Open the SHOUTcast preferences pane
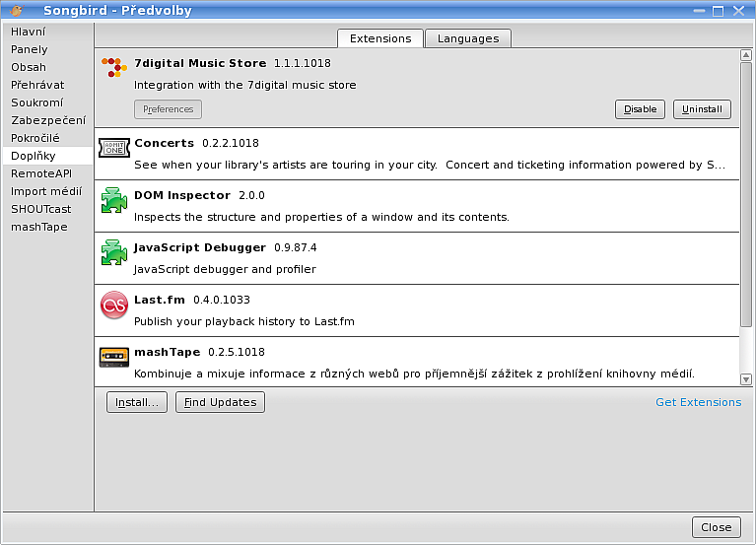 (47, 209)
